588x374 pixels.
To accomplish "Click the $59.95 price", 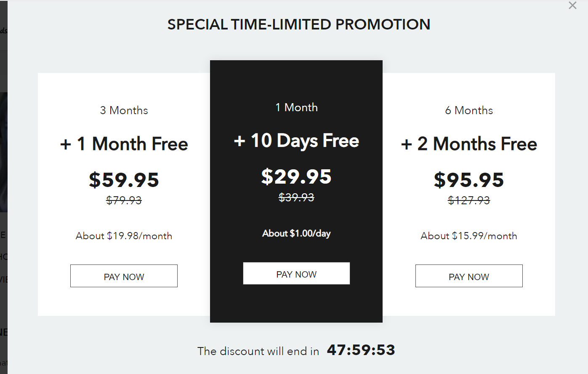I will point(124,180).
